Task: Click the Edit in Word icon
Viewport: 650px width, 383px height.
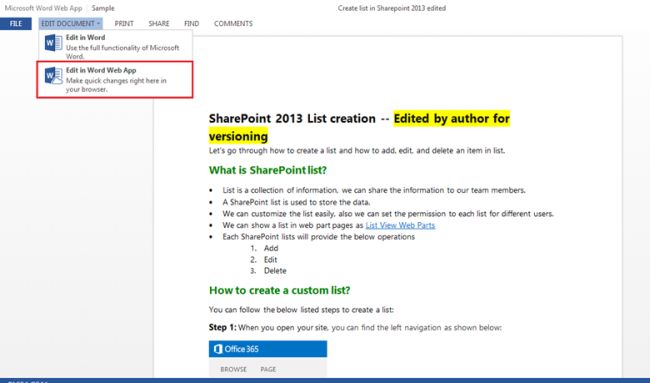Action: (x=53, y=43)
